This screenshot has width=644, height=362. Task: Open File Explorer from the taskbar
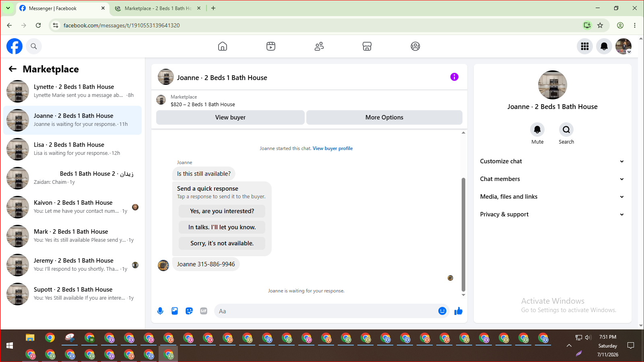(30, 337)
